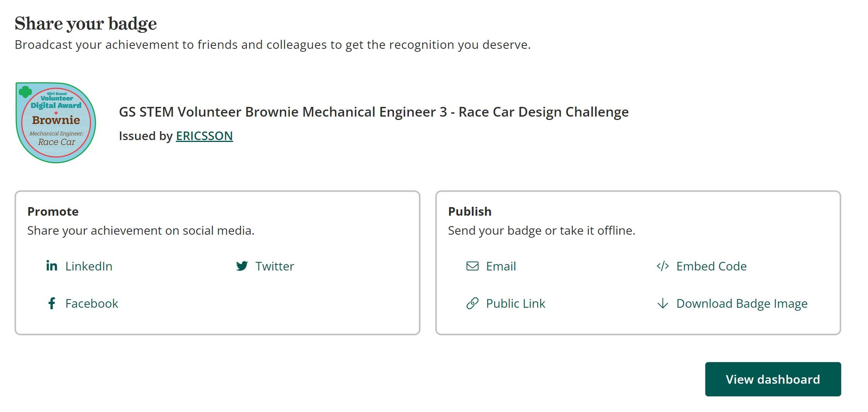Viewport: 868px width, 412px height.
Task: Select Download Badge Image text
Action: [742, 304]
